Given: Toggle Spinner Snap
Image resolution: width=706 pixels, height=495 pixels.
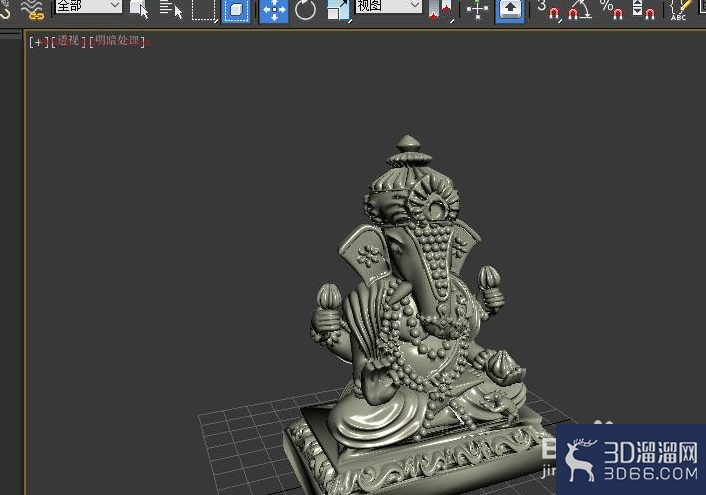Looking at the screenshot, I should click(643, 10).
